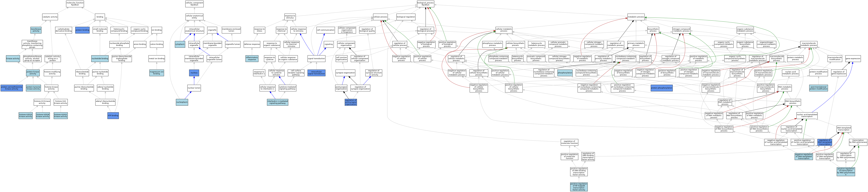Select the nuclear lumen node
Screen dimensions: 868x192
click(194, 88)
